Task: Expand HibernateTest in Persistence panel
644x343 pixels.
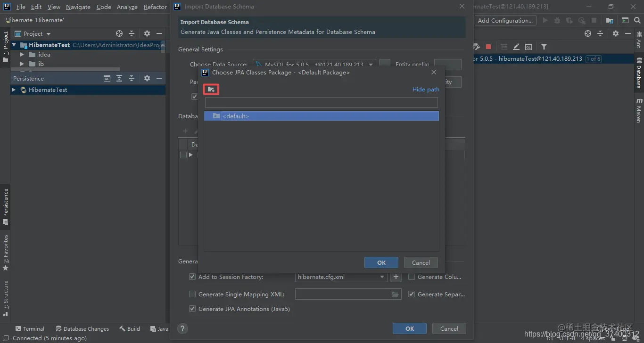Action: [x=14, y=90]
